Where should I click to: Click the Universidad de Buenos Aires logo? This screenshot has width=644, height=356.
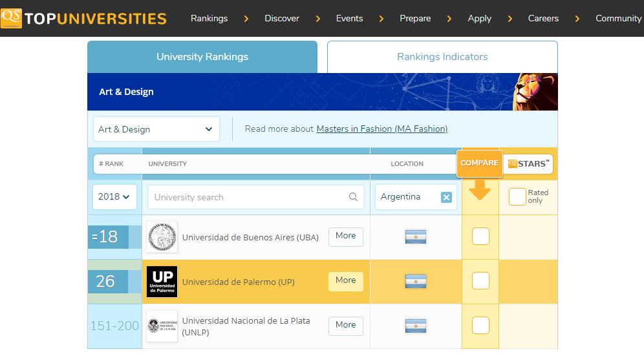point(162,237)
